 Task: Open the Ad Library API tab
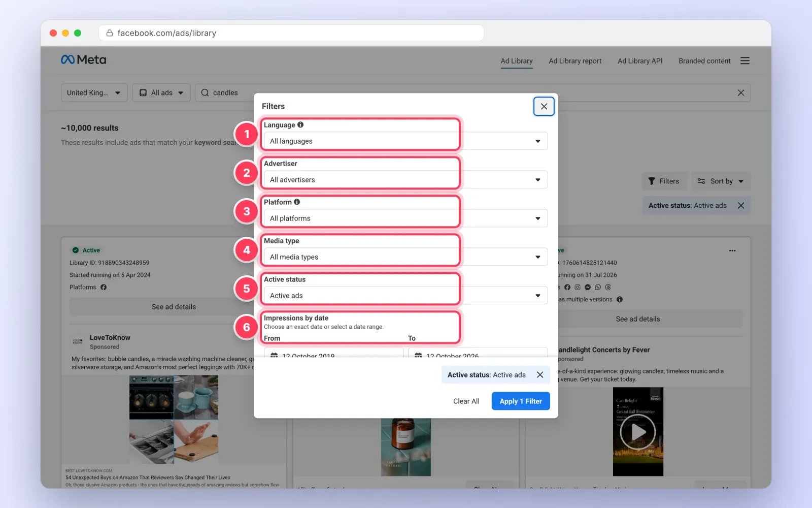click(x=640, y=61)
